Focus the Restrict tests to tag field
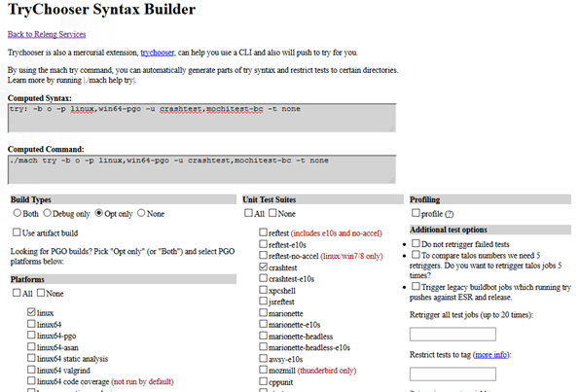This screenshot has width=580, height=392. [453, 374]
